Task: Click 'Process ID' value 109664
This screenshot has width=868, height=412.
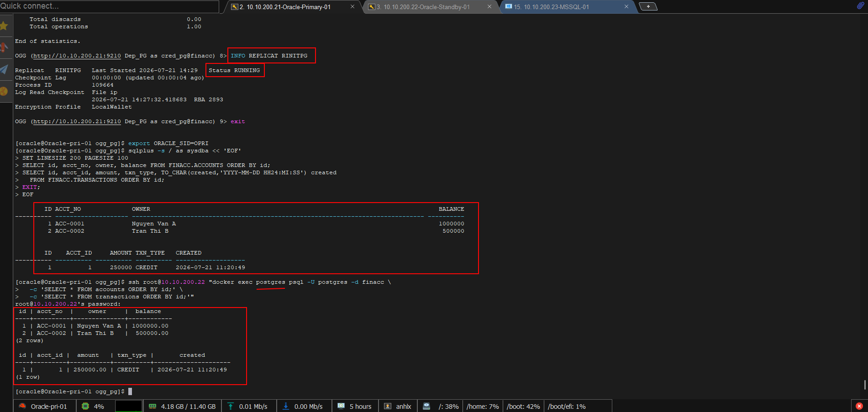Action: coord(103,85)
